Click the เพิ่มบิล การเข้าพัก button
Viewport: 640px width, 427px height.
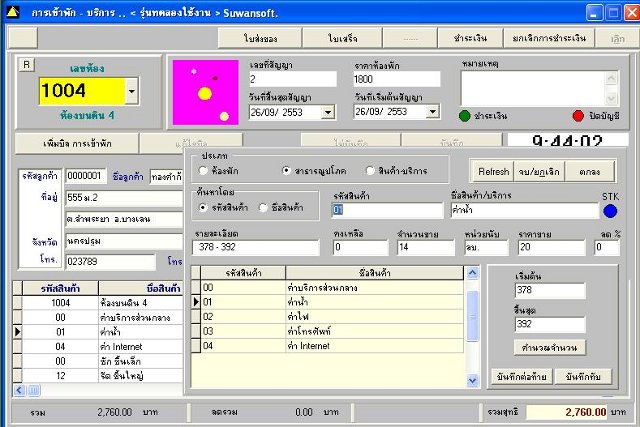coord(77,144)
